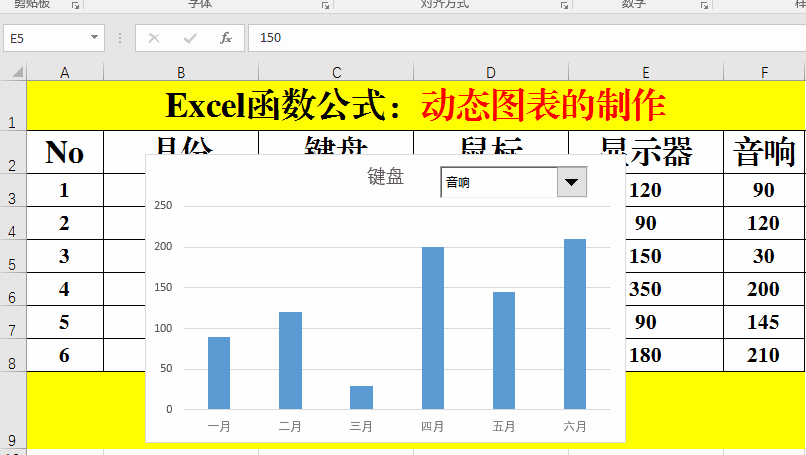This screenshot has height=455, width=806.
Task: Select row 2 header
Action: point(12,152)
